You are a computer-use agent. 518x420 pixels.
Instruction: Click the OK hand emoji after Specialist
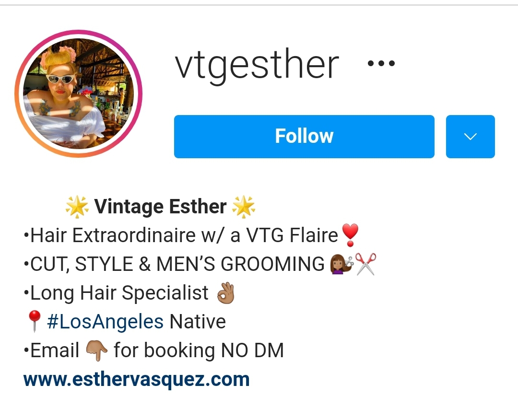coord(226,293)
